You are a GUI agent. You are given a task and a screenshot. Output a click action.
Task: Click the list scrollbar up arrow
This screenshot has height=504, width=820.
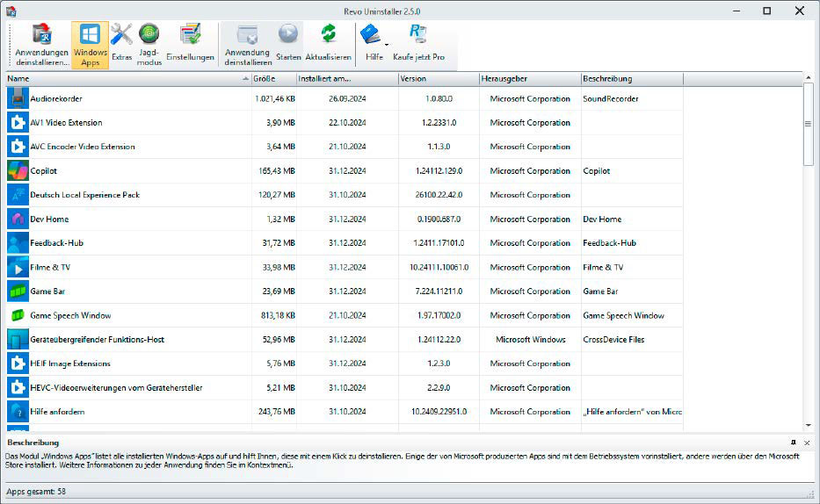point(808,77)
